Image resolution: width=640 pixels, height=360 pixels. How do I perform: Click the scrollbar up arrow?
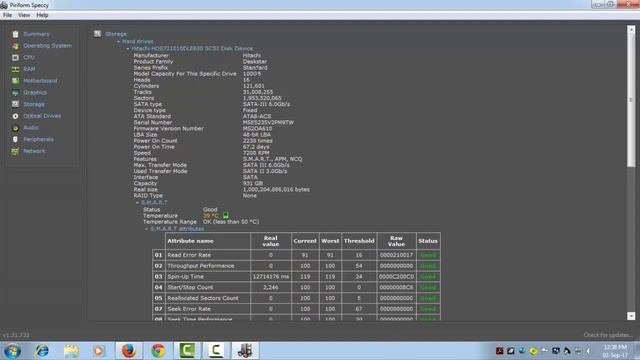tap(631, 29)
